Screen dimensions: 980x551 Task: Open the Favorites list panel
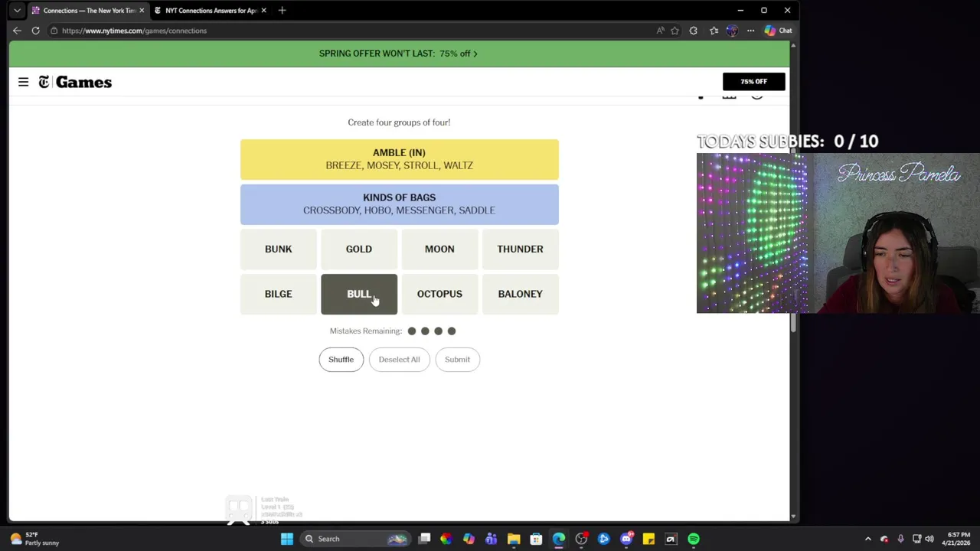tap(714, 31)
